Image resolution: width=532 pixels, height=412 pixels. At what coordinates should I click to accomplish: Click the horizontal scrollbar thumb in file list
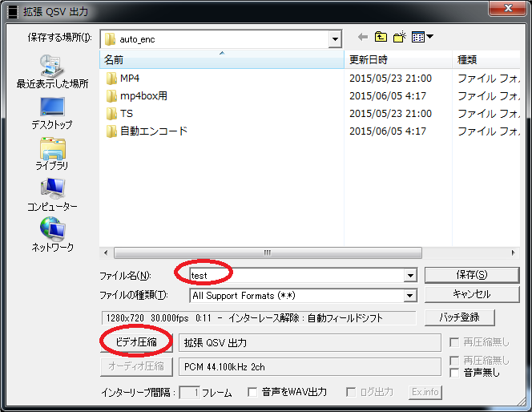pos(268,252)
